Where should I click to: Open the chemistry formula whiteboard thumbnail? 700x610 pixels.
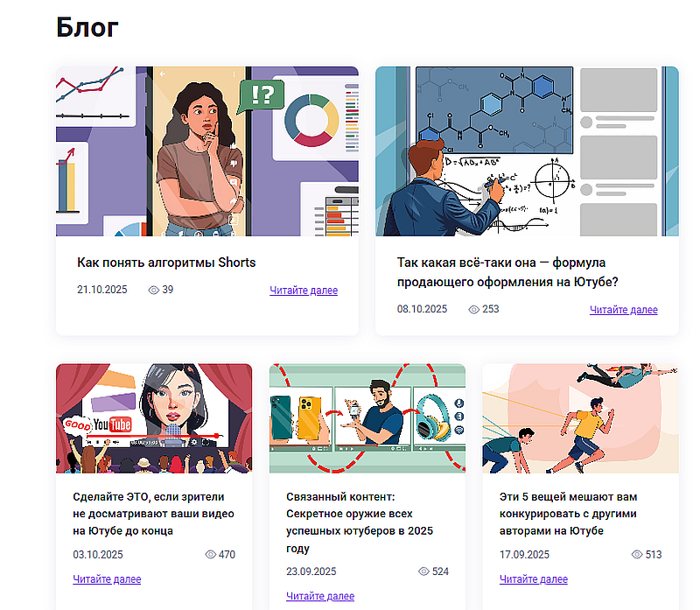[527, 151]
